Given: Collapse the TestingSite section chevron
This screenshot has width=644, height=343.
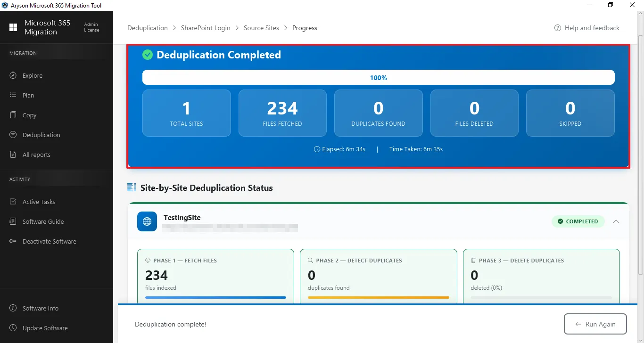Looking at the screenshot, I should pos(616,221).
